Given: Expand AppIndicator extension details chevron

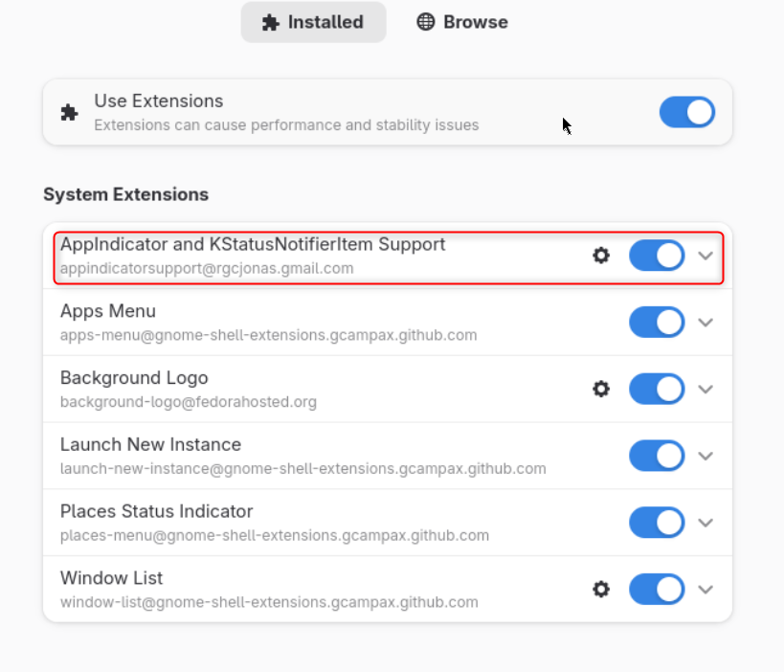Looking at the screenshot, I should tap(706, 256).
